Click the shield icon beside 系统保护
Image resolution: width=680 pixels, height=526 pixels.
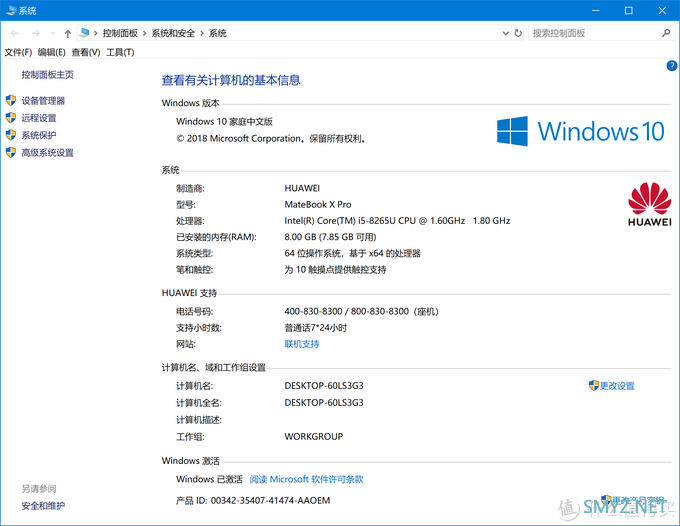[11, 135]
